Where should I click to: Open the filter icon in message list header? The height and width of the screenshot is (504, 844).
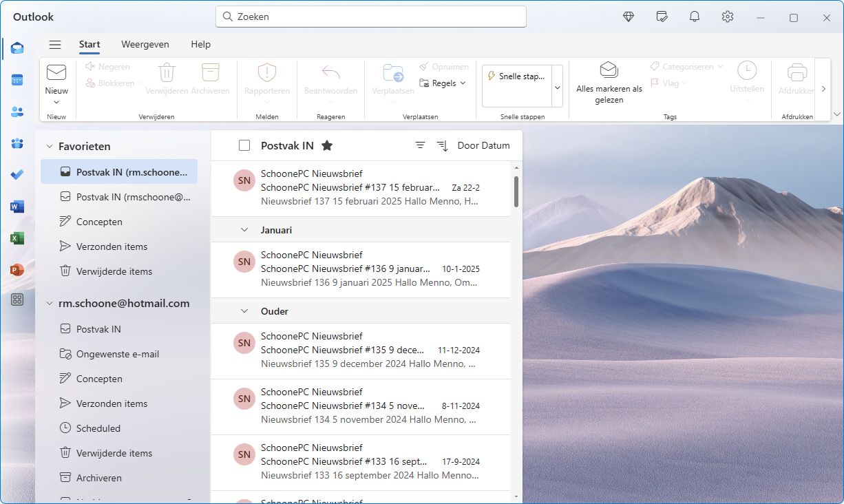(420, 145)
